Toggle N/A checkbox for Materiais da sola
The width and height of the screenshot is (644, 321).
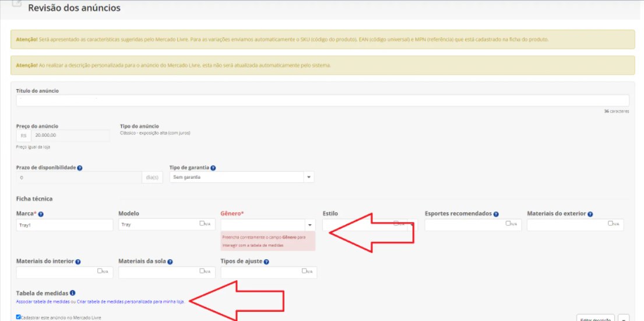[202, 271]
